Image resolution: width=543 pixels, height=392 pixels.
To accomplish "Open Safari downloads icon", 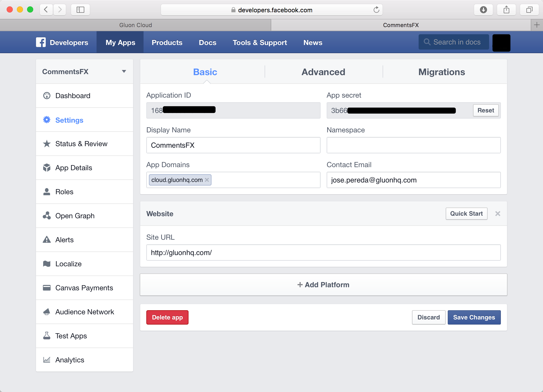I will pyautogui.click(x=483, y=10).
